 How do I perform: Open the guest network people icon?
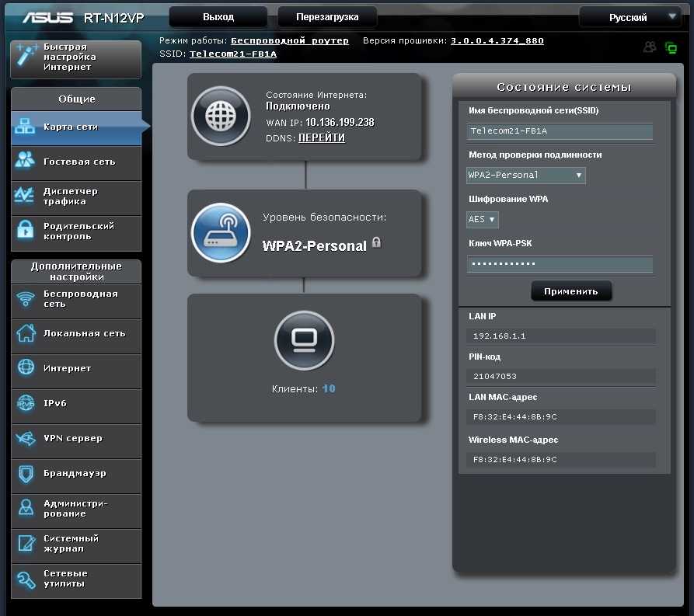[x=25, y=160]
